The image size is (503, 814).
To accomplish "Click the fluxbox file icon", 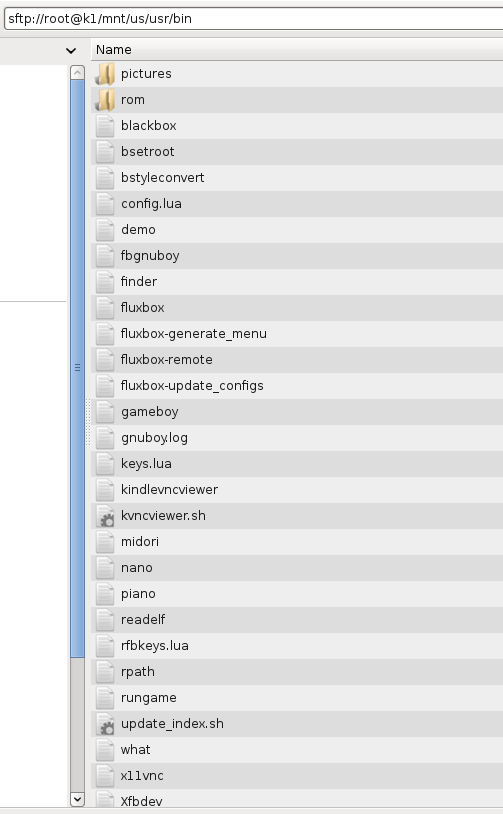I will tap(105, 307).
